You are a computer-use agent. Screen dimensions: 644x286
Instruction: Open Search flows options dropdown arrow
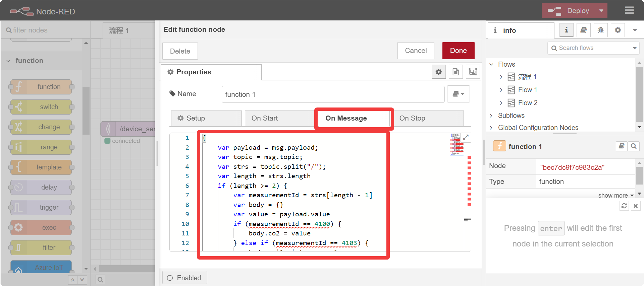click(635, 48)
